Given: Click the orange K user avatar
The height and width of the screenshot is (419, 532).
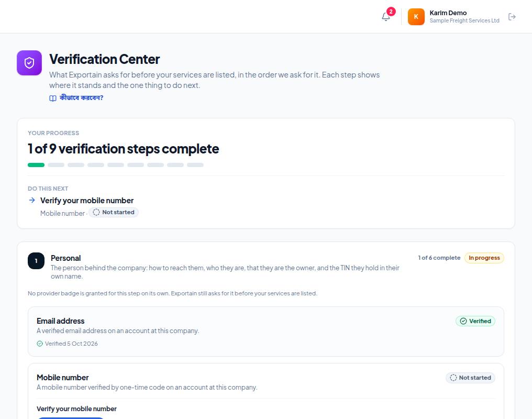Looking at the screenshot, I should (x=416, y=17).
